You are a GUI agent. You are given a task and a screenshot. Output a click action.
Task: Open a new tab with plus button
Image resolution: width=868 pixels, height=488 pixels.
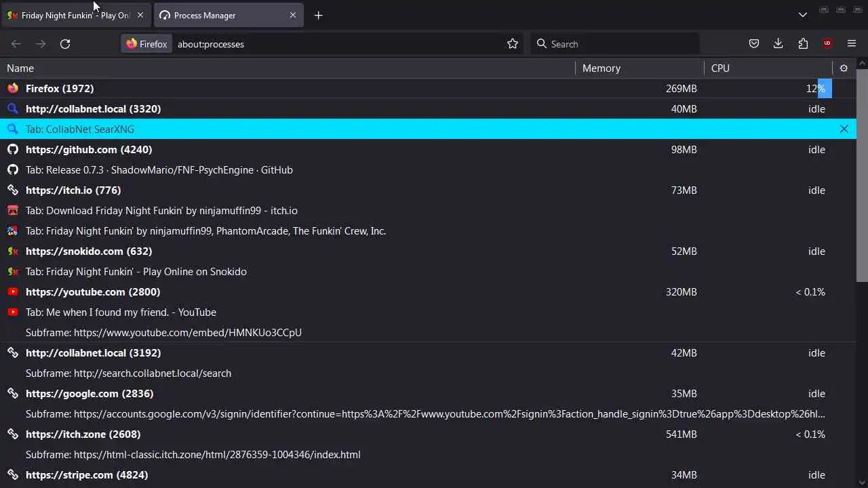click(318, 15)
